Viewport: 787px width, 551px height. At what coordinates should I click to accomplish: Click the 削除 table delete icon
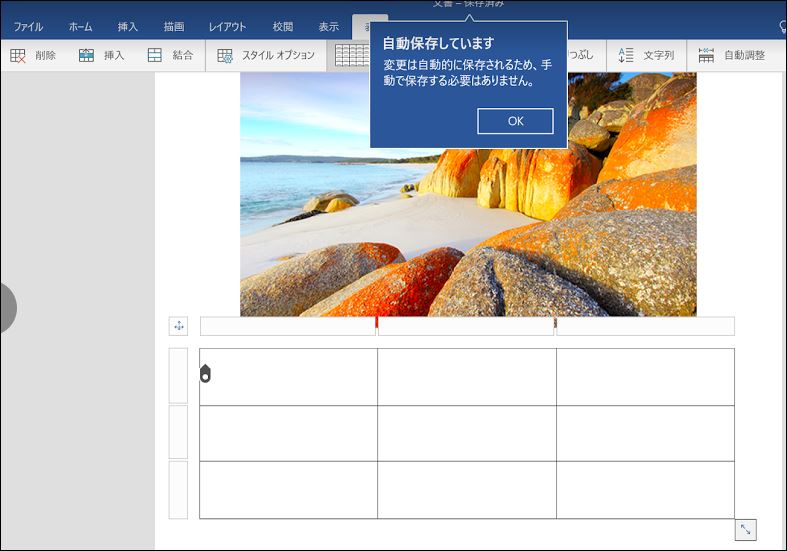[18, 55]
